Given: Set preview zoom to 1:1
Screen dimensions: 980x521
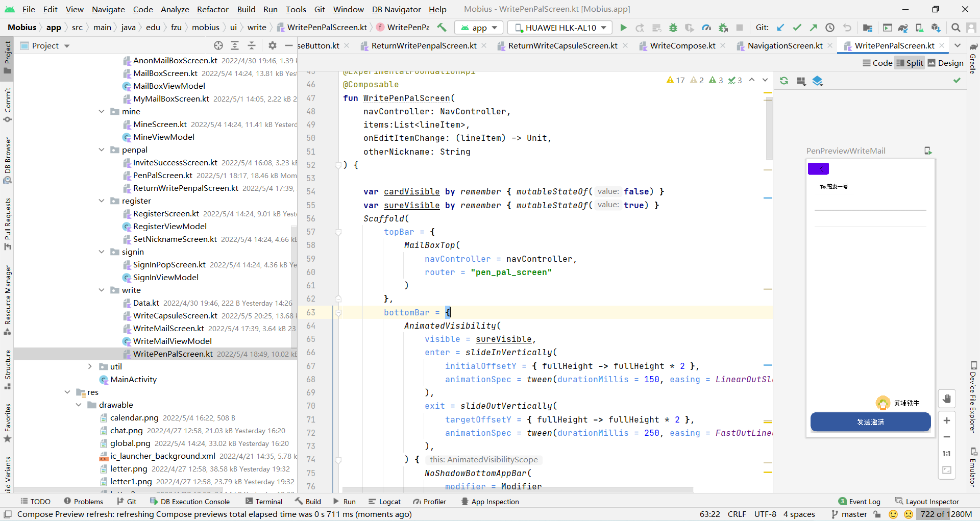Looking at the screenshot, I should point(947,454).
